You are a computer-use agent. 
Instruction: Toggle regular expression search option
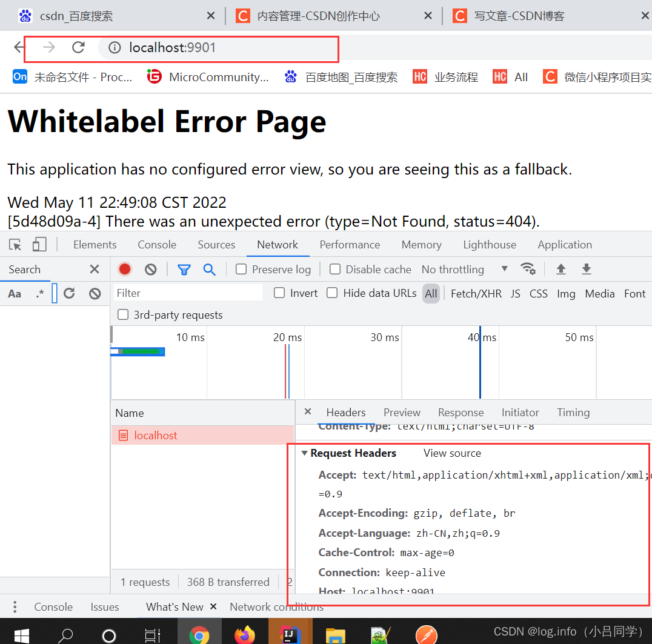click(39, 293)
